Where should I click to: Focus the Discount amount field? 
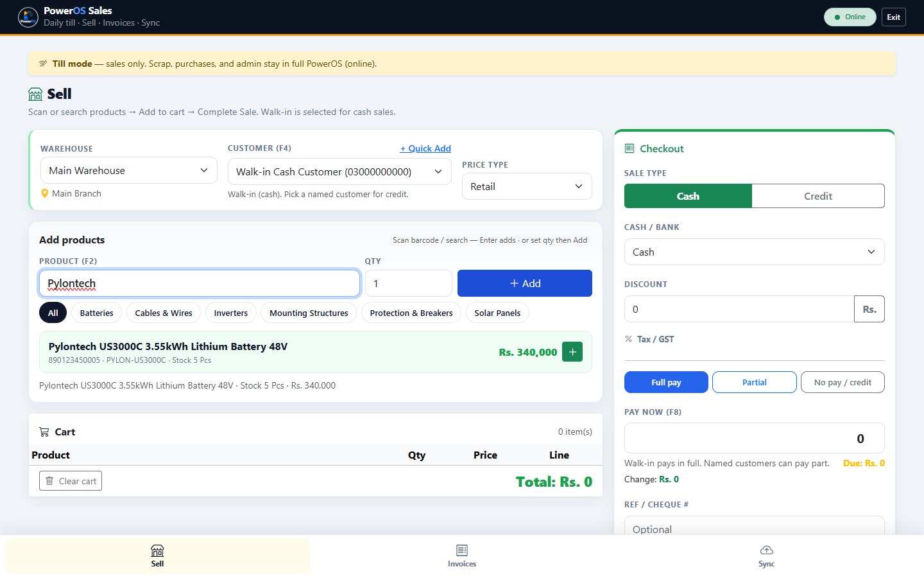pyautogui.click(x=739, y=309)
